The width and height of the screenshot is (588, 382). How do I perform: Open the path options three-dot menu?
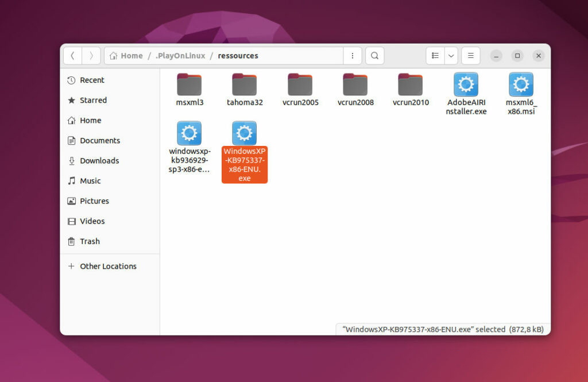[x=352, y=56]
